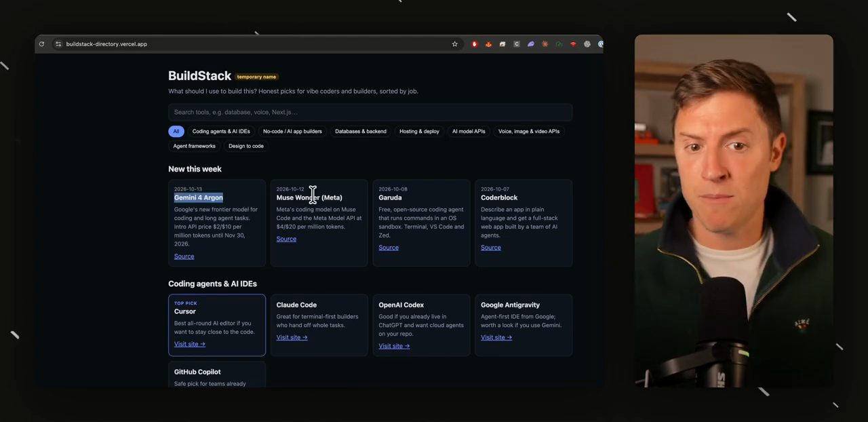Click the 'Muse Wonder (Meta)' card title

click(x=309, y=197)
